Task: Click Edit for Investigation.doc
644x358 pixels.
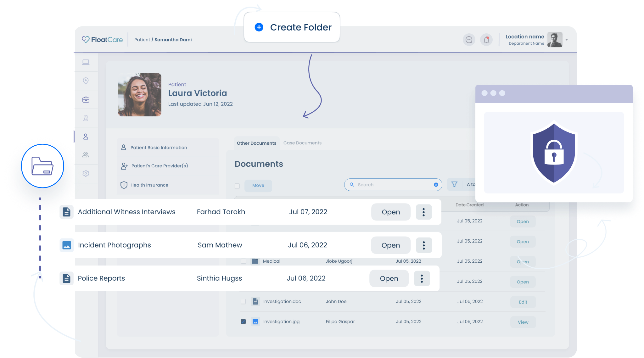Action: click(x=523, y=302)
